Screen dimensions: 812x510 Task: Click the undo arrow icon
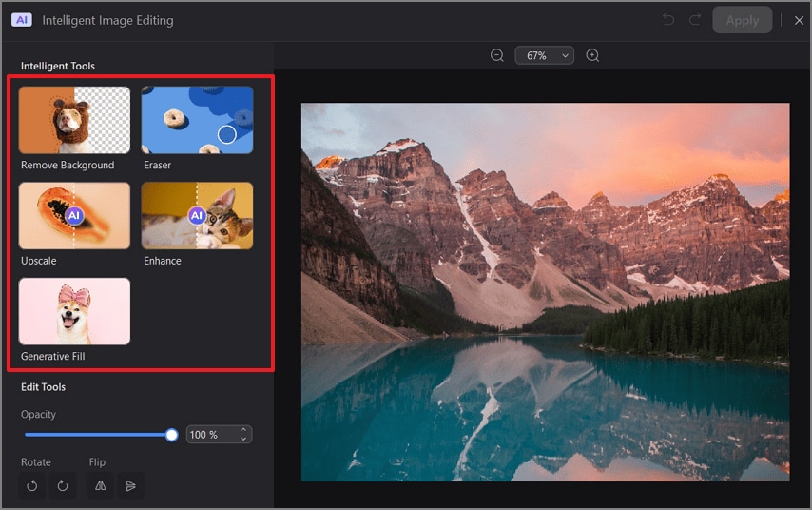(668, 20)
